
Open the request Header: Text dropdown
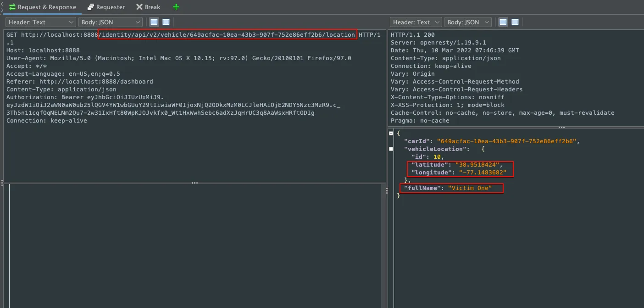(40, 22)
